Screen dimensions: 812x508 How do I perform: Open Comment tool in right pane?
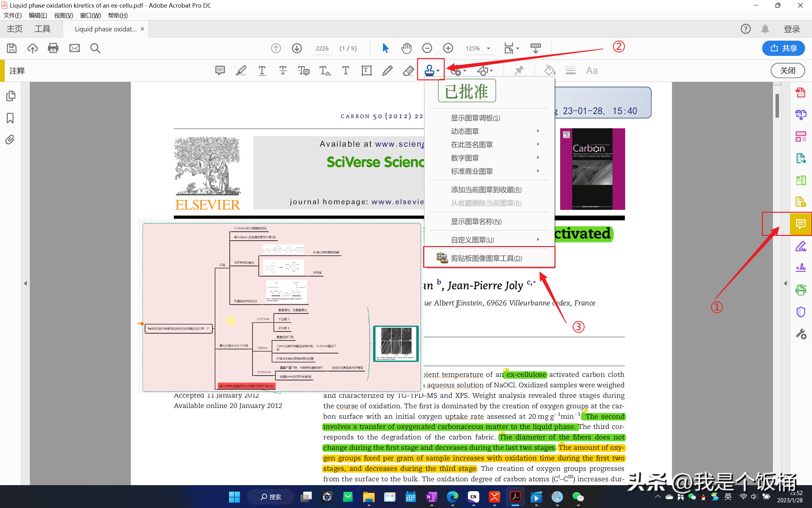point(801,224)
